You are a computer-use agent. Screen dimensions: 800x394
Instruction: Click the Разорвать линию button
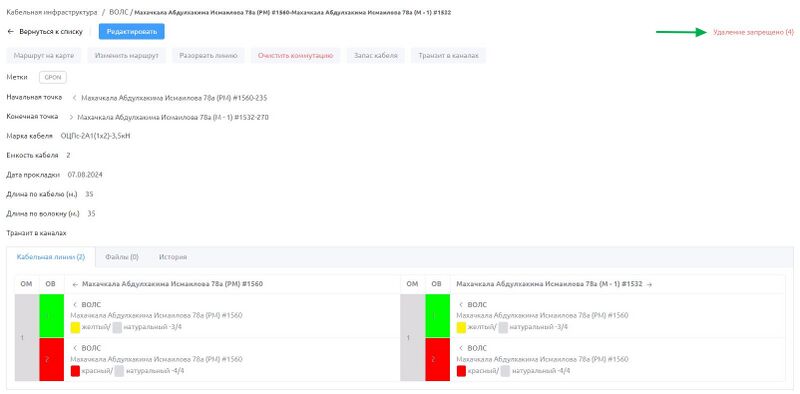tap(208, 56)
